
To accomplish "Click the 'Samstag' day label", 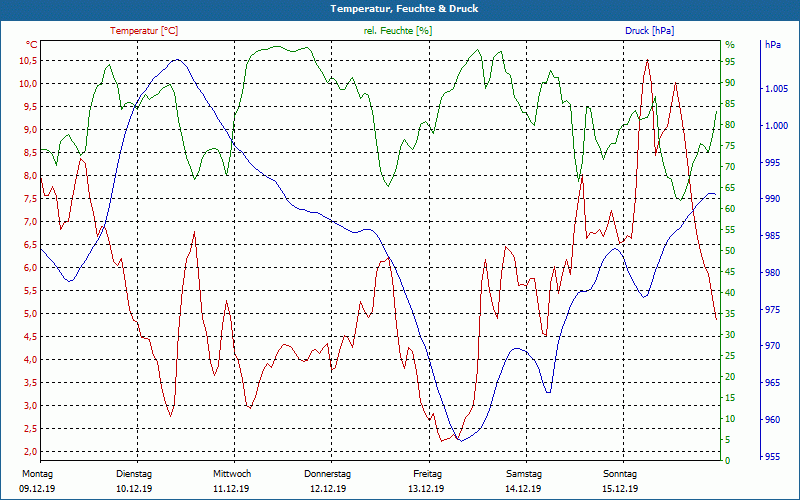I will (523, 473).
